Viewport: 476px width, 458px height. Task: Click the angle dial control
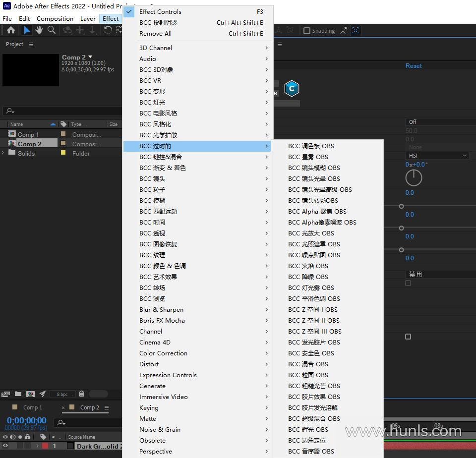[x=414, y=178]
